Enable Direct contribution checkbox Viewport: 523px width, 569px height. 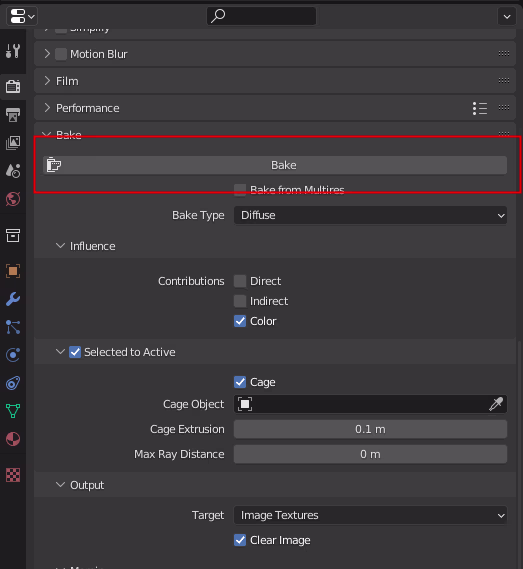coord(240,281)
